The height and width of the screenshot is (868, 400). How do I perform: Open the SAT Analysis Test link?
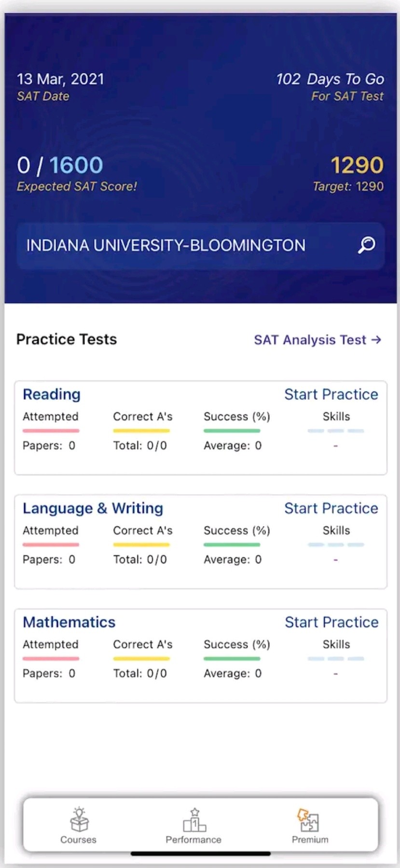[310, 340]
